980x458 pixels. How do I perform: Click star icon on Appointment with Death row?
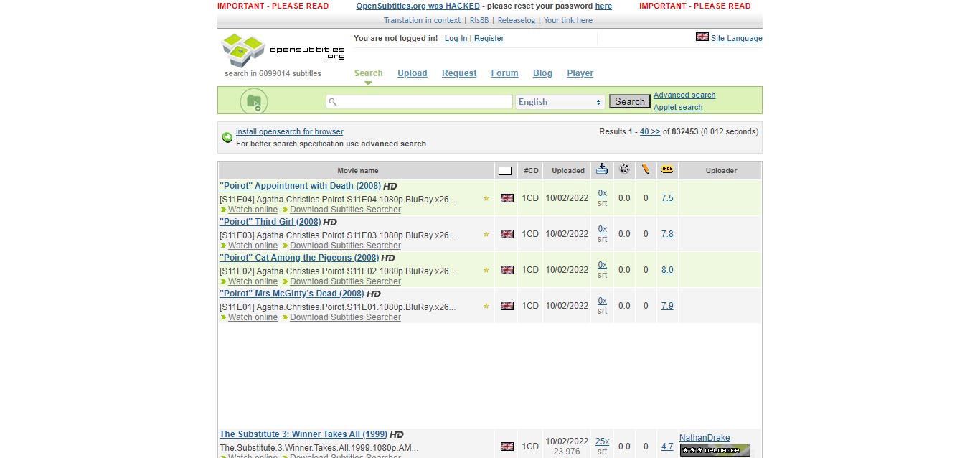tap(486, 199)
